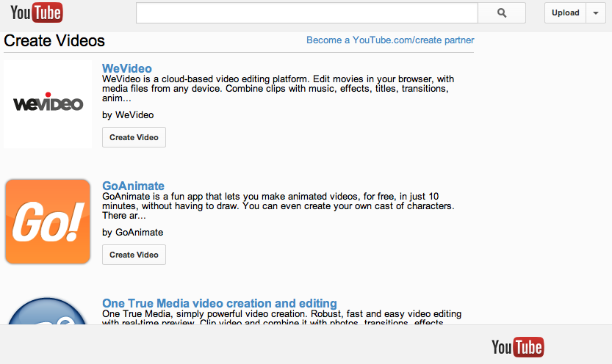Open the WeVideo title link

(127, 68)
